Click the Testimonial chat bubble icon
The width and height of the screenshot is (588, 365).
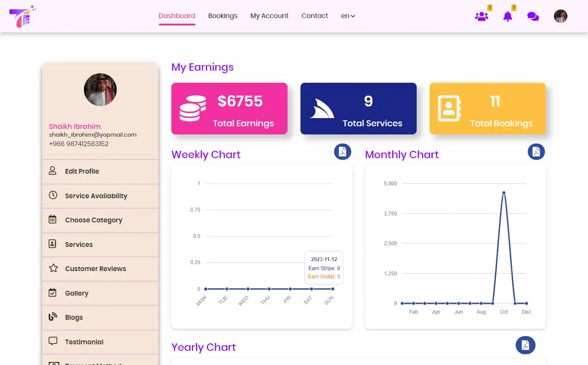pyautogui.click(x=53, y=342)
